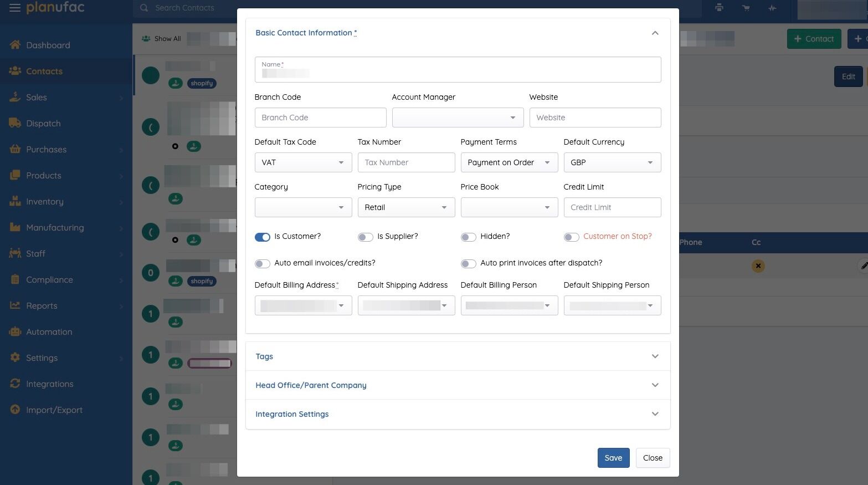
Task: Turn on Customer on Stop toggle
Action: pos(571,237)
